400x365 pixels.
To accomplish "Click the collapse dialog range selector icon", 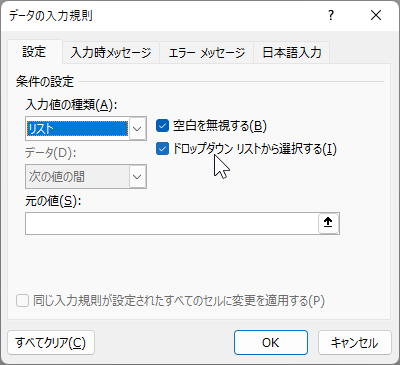I will pos(328,223).
